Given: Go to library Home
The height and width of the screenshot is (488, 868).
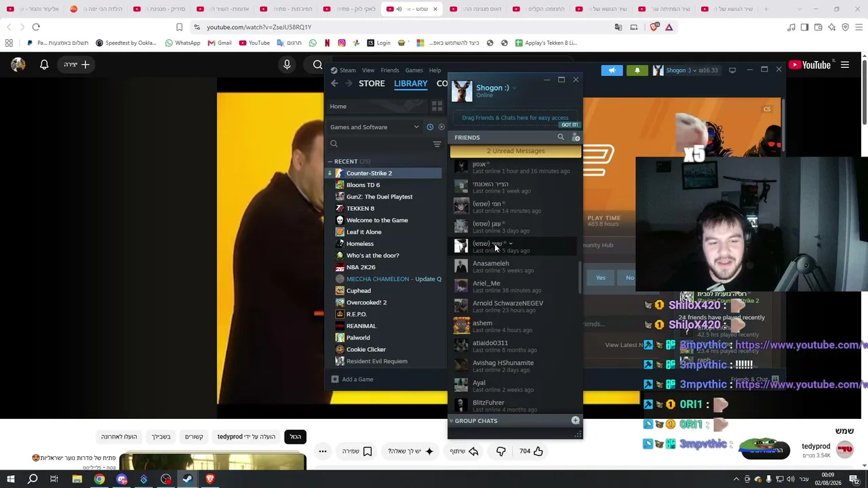Looking at the screenshot, I should (338, 106).
